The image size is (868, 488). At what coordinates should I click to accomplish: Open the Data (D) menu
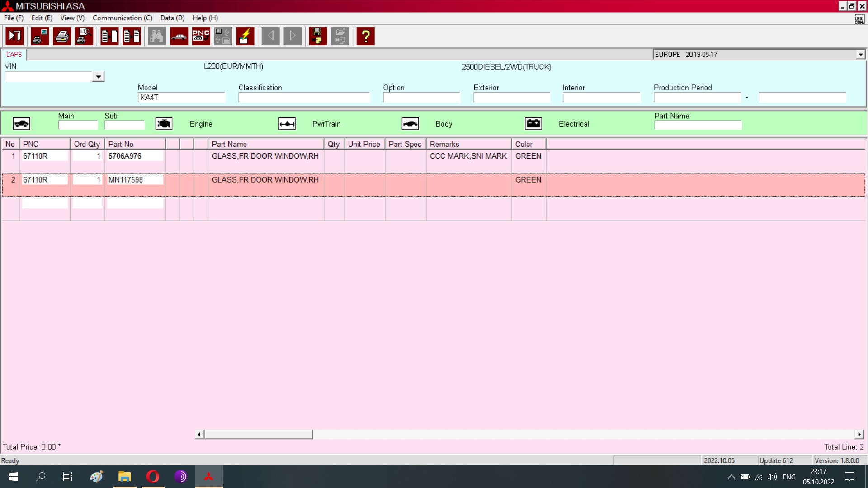(x=172, y=18)
